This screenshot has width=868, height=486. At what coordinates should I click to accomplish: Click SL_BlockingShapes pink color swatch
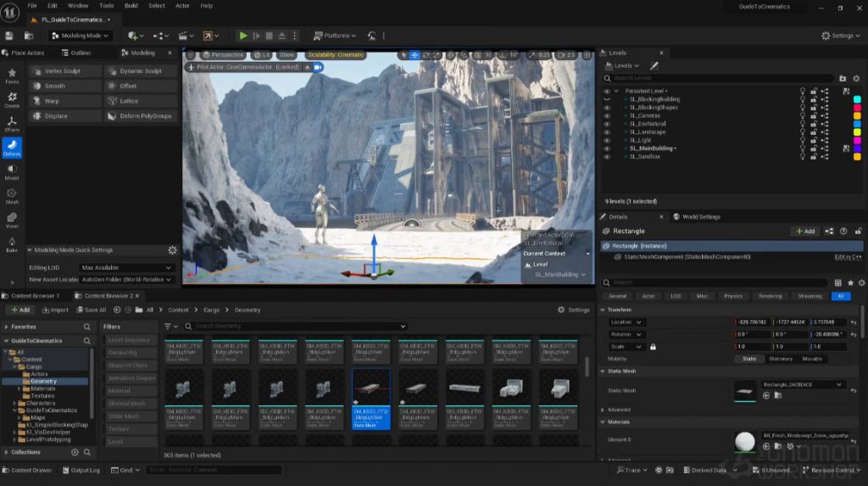pyautogui.click(x=857, y=108)
